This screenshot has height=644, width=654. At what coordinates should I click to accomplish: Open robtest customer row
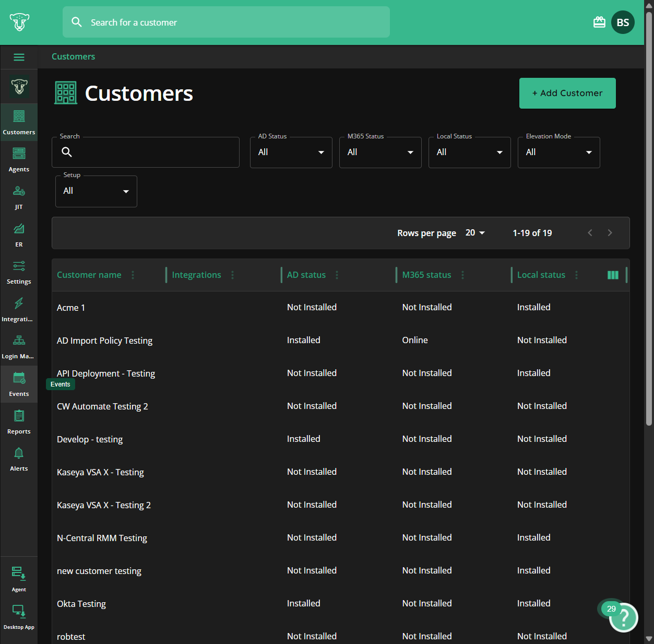(x=341, y=633)
